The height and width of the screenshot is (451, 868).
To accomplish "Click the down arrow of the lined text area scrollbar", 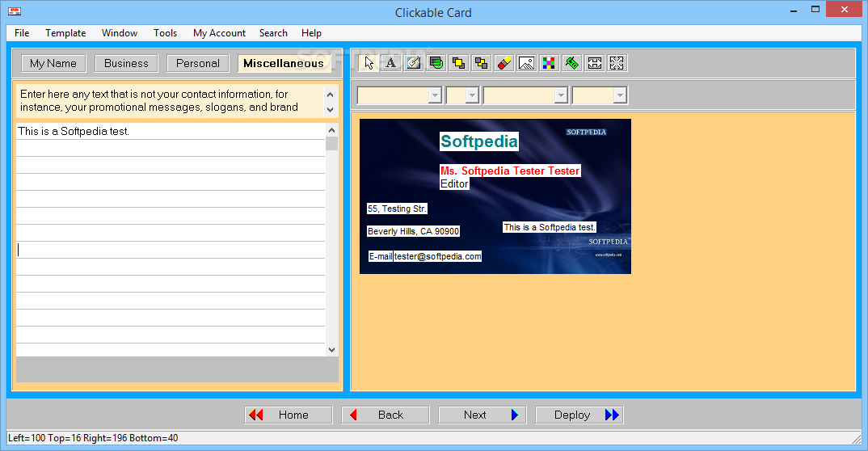I will 331,349.
